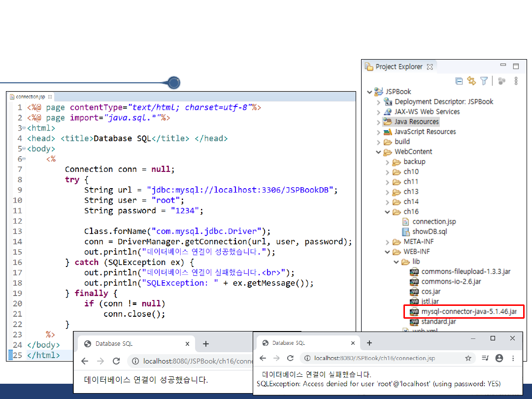Open showDB.sql in the ch16 folder
532x399 pixels.
pyautogui.click(x=430, y=232)
